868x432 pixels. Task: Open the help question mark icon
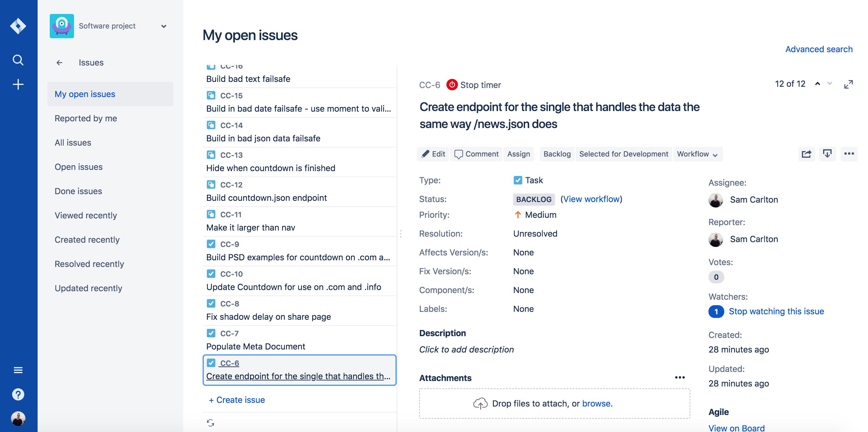pyautogui.click(x=18, y=394)
